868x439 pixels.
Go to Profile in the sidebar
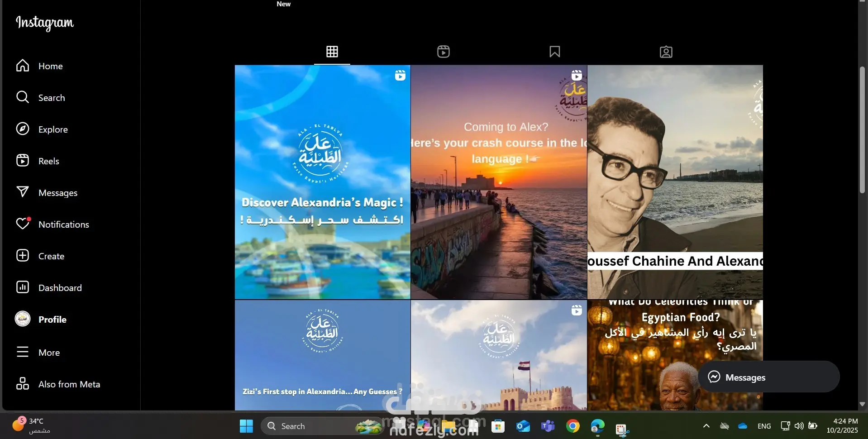52,320
